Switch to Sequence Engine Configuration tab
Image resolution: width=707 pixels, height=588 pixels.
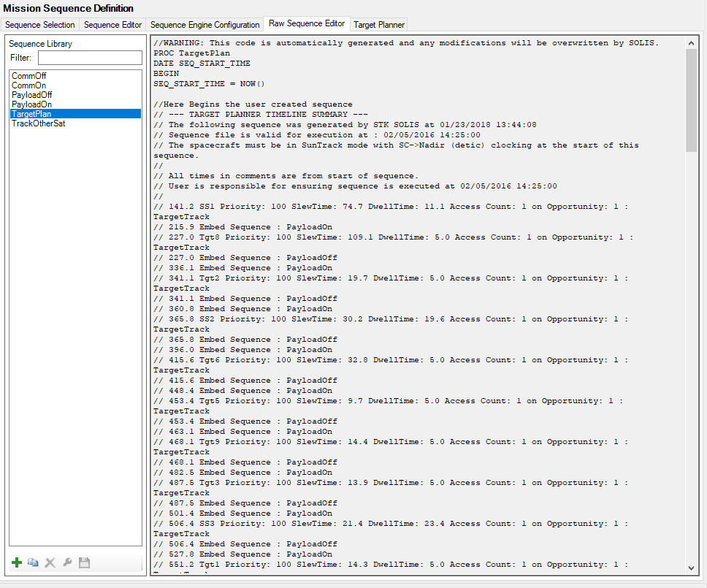coord(205,24)
